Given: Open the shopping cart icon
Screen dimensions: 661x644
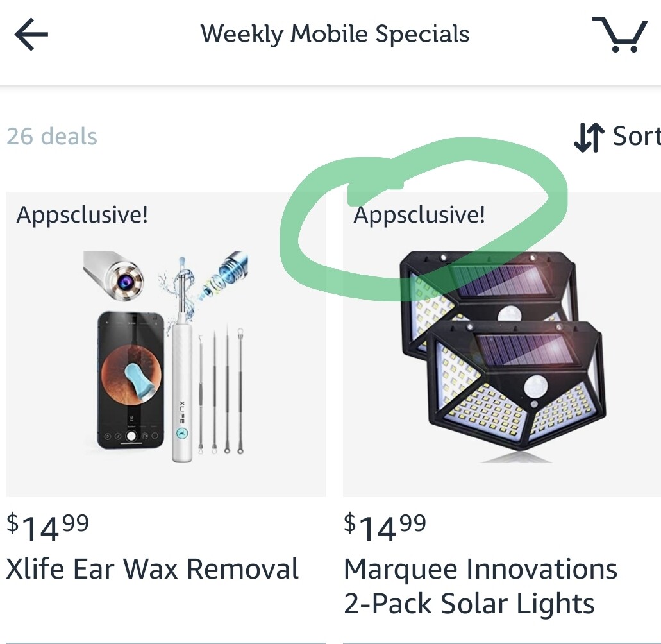Looking at the screenshot, I should (x=620, y=34).
